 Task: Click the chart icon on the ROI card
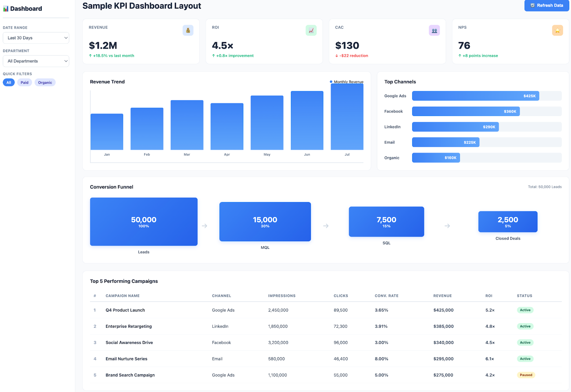pos(311,30)
